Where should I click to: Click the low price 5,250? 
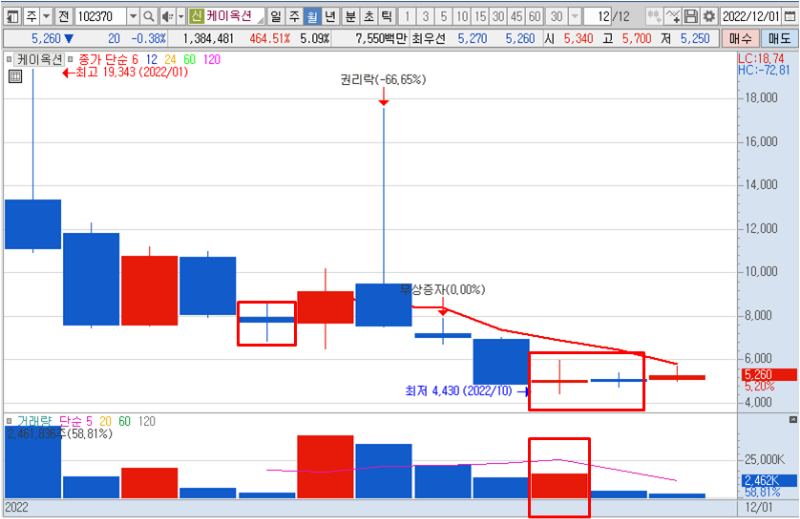point(694,39)
